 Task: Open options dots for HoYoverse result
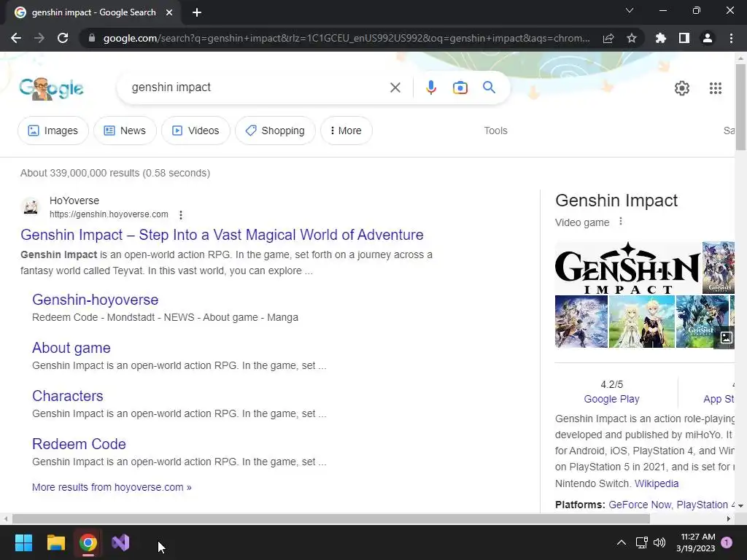click(x=181, y=215)
